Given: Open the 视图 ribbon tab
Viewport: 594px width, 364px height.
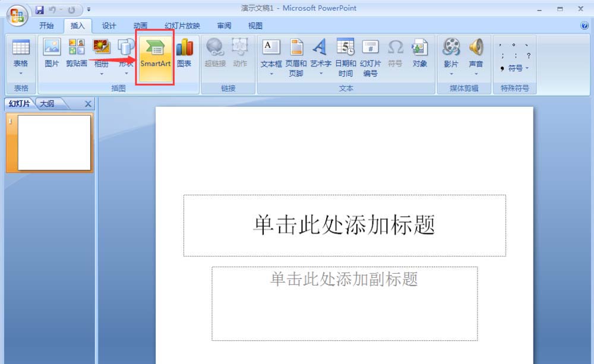Looking at the screenshot, I should [255, 26].
